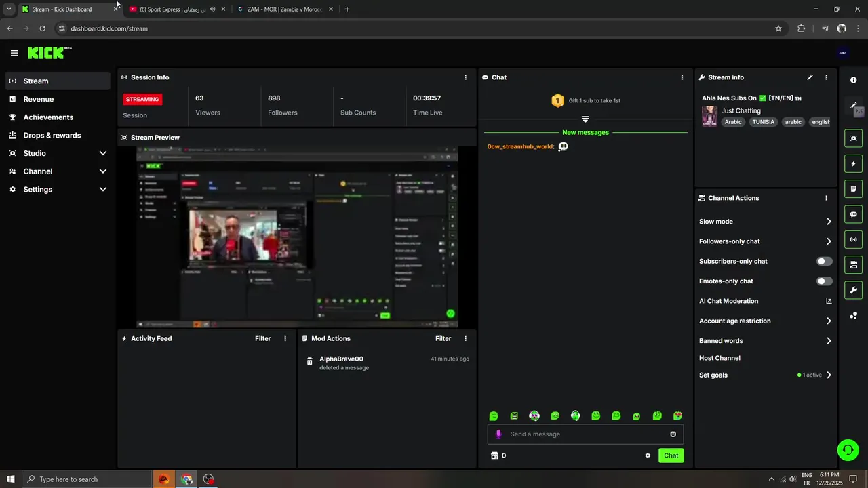This screenshot has height=488, width=868.
Task: Open Drops & rewards page
Action: click(x=58, y=136)
